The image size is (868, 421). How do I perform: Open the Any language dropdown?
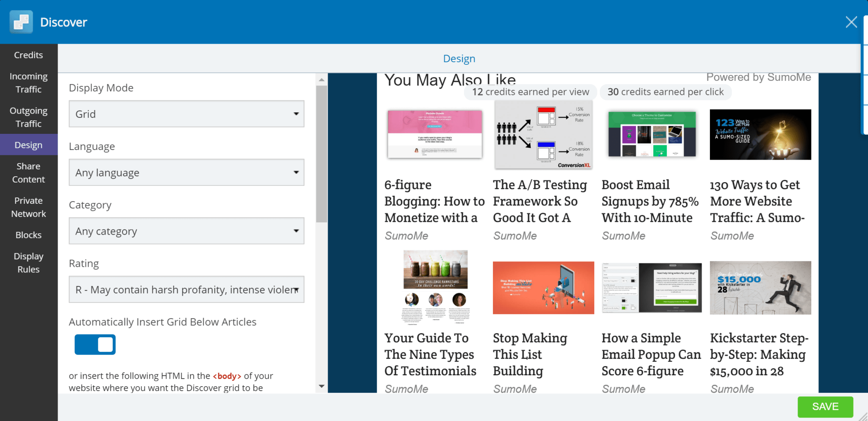coord(186,172)
